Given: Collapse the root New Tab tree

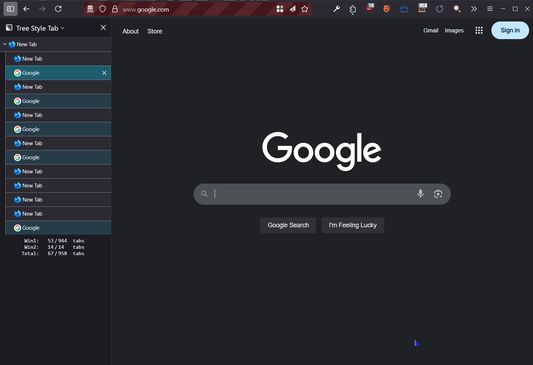Looking at the screenshot, I should tap(5, 44).
